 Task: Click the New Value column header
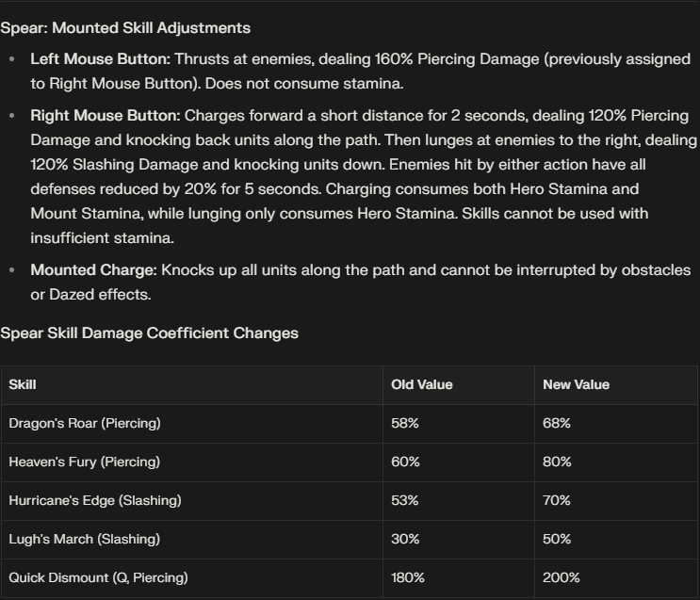tap(616, 385)
